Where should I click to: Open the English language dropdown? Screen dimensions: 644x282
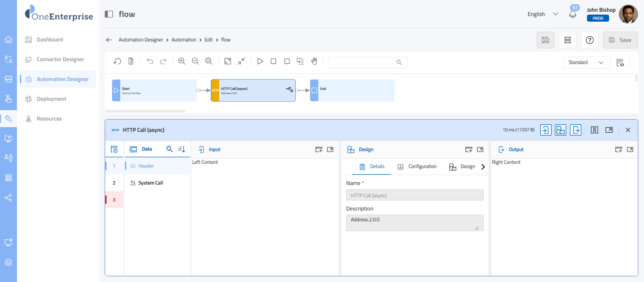coord(543,14)
